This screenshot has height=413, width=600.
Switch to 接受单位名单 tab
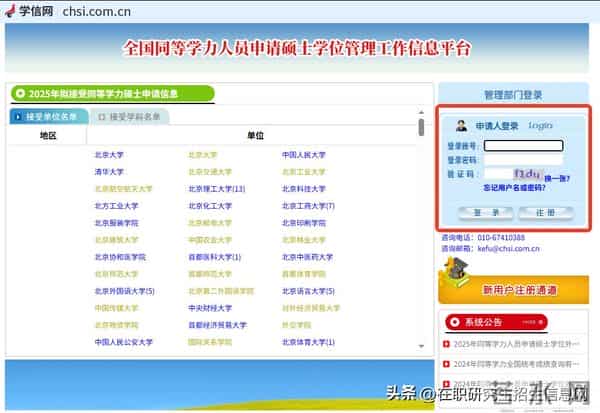point(49,116)
